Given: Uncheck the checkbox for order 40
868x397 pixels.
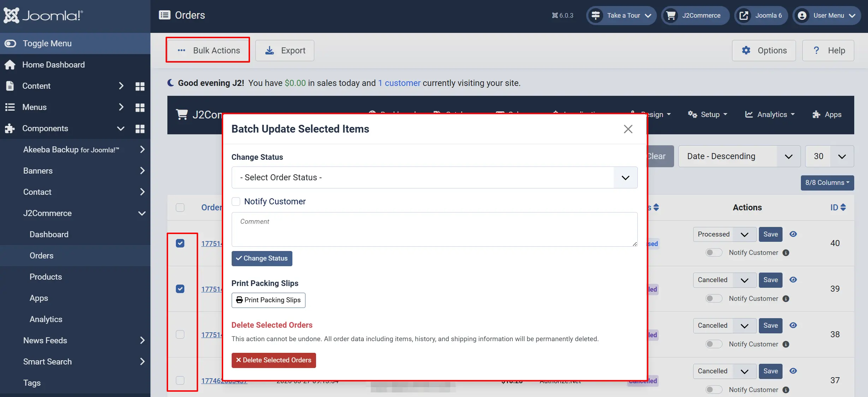Looking at the screenshot, I should point(180,243).
